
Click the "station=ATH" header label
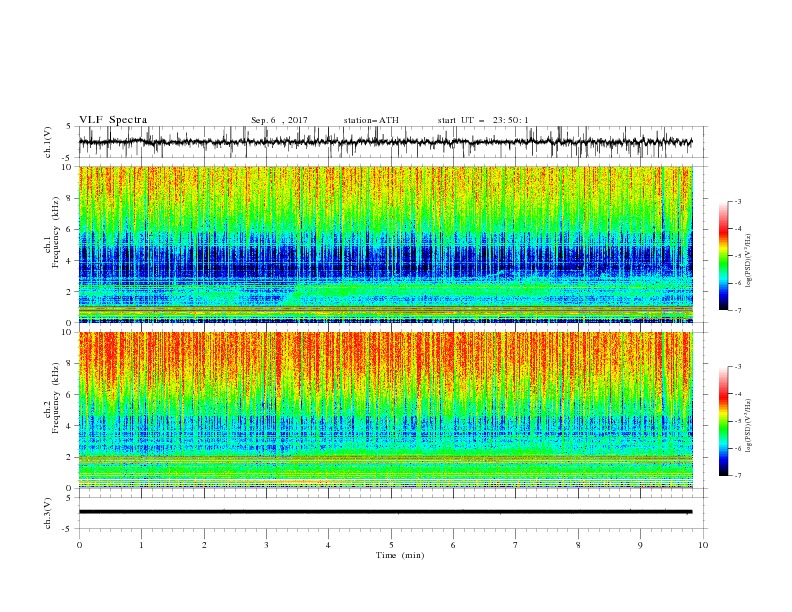click(x=371, y=120)
